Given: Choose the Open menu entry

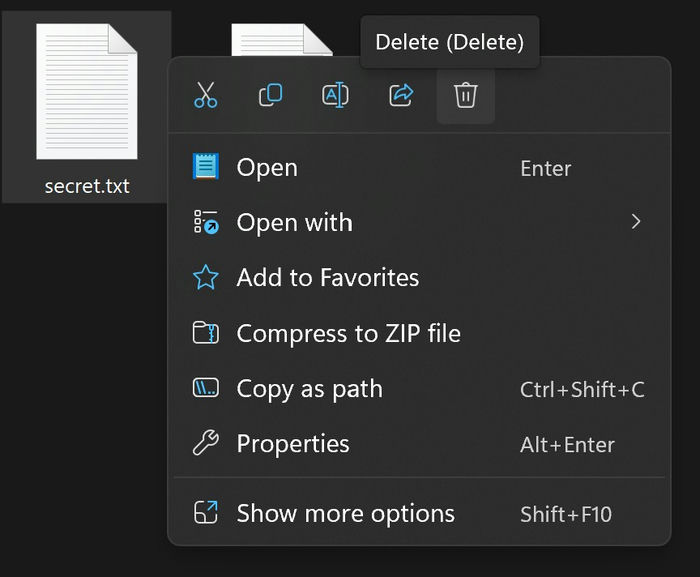Looking at the screenshot, I should pos(267,168).
